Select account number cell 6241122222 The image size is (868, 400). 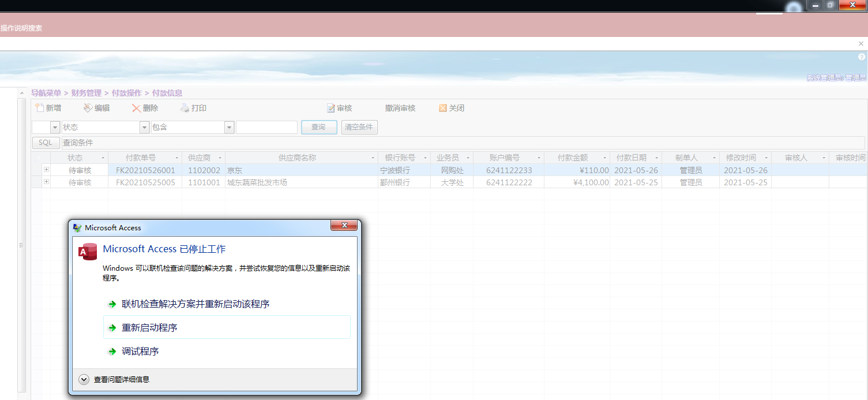(x=509, y=182)
